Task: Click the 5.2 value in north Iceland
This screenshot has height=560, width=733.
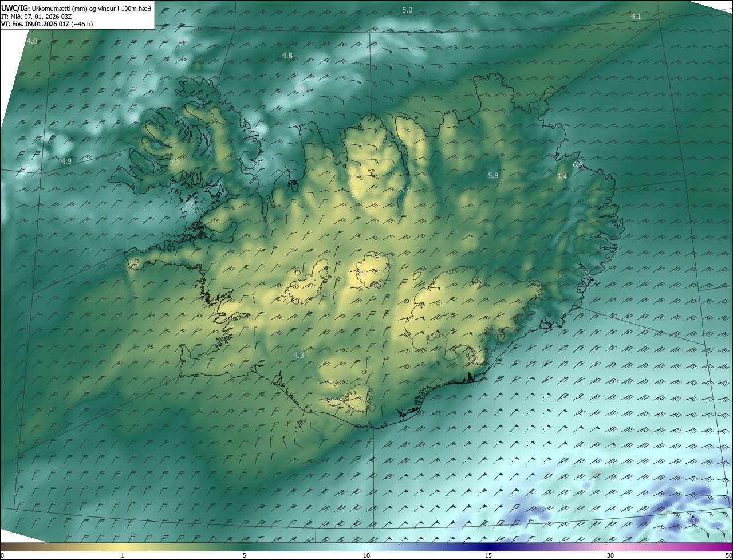Action: [x=405, y=190]
